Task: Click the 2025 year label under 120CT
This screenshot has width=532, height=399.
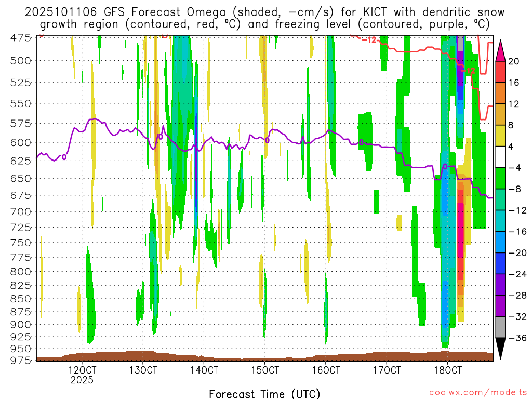Action: pos(82,380)
